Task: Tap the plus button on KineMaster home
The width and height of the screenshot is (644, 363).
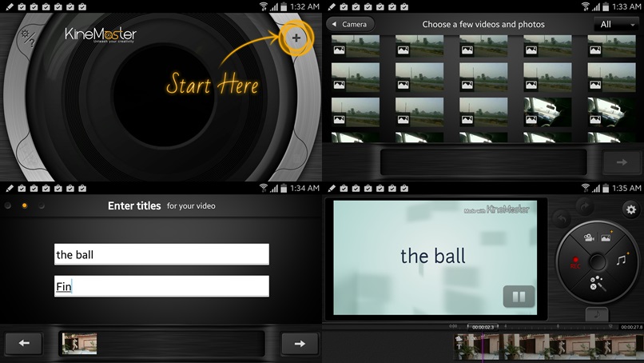Action: point(296,38)
